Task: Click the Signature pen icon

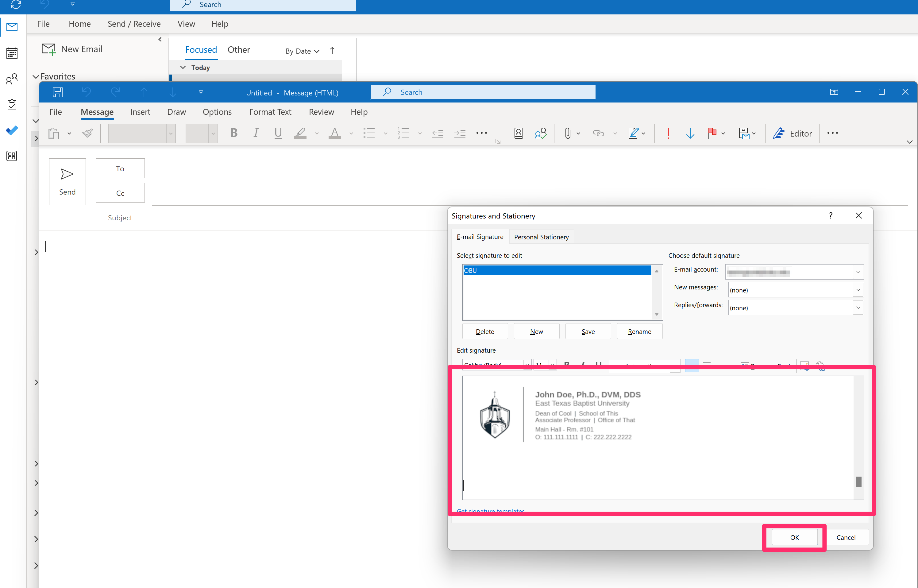Action: (x=633, y=133)
